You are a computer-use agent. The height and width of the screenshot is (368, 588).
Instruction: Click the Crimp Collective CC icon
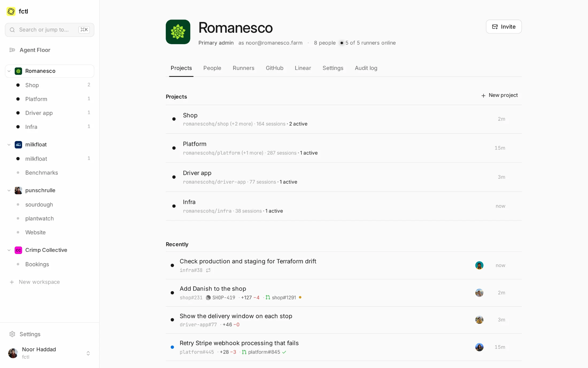(18, 250)
